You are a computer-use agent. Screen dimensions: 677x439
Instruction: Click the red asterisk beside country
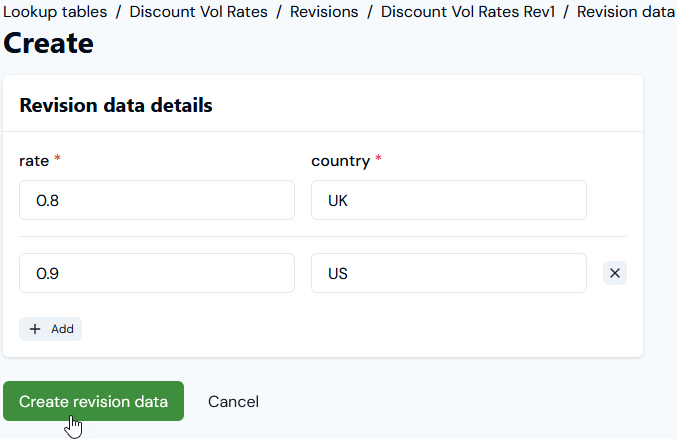[x=378, y=160]
